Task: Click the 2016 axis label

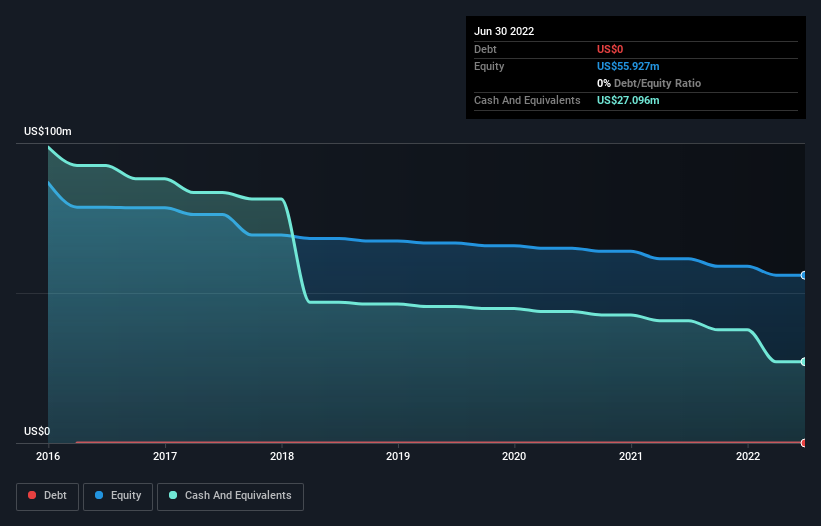Action: point(48,456)
